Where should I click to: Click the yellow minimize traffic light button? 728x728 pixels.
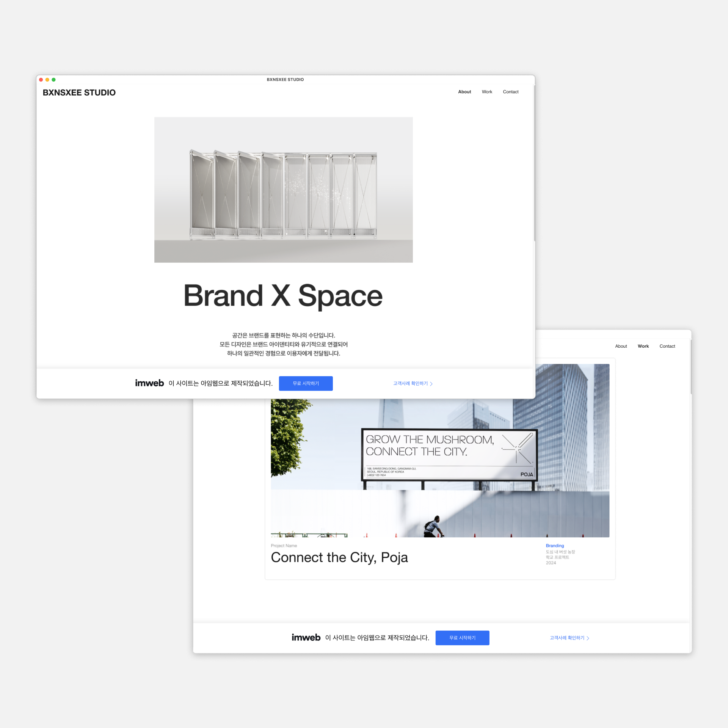coord(47,80)
